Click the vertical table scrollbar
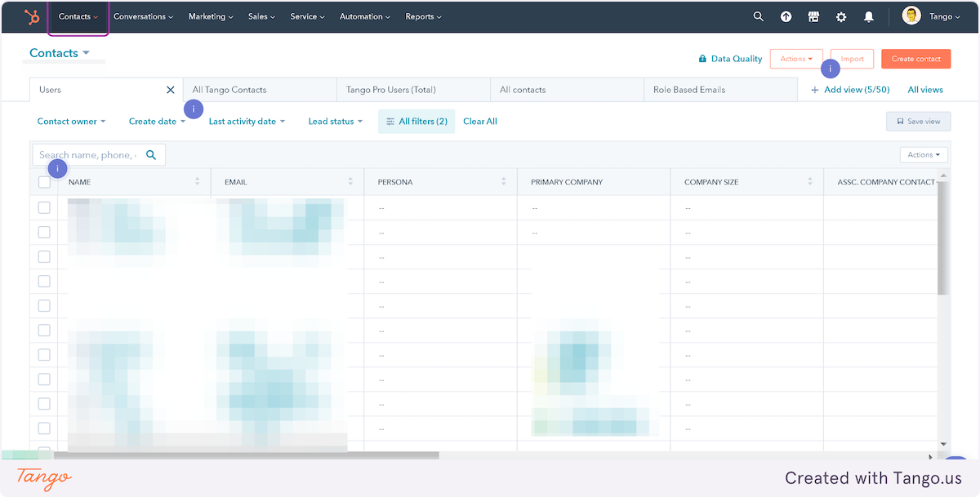This screenshot has width=980, height=497. point(943,237)
